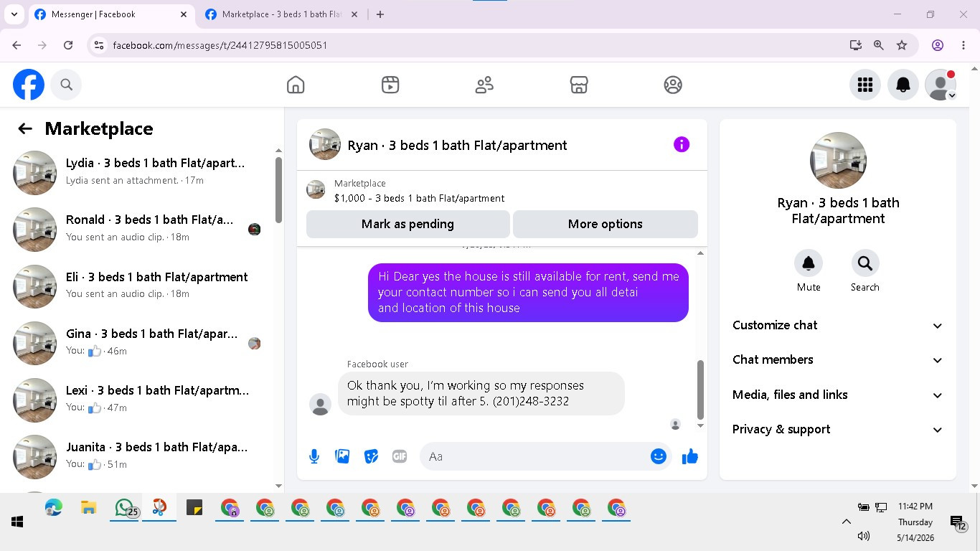
Task: Switch to the Marketplace browser tab
Action: (x=281, y=14)
